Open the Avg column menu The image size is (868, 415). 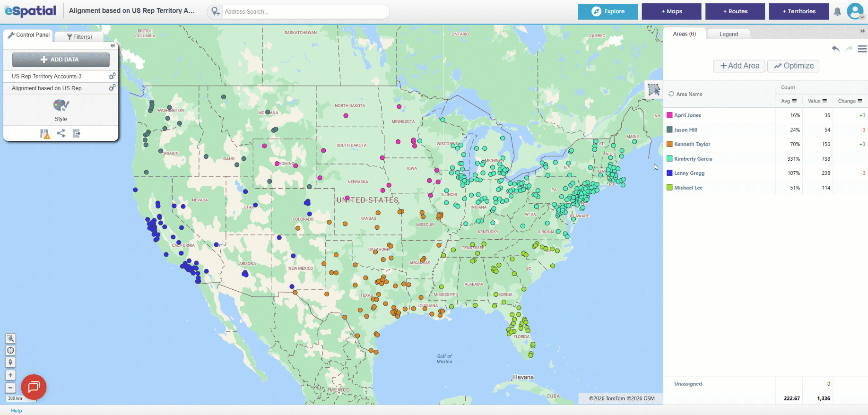[x=794, y=101]
